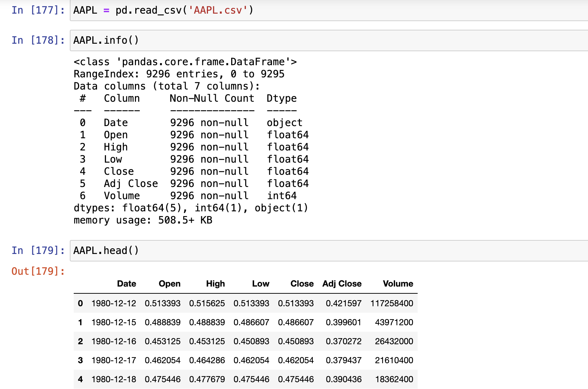
Task: Click the AAPL.head() code cell
Action: pyautogui.click(x=329, y=251)
